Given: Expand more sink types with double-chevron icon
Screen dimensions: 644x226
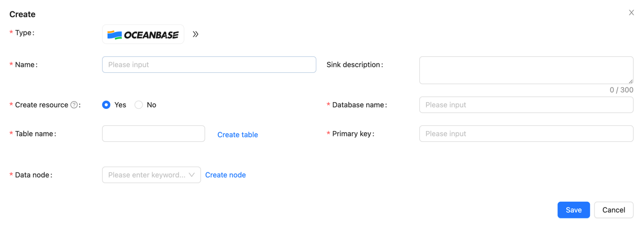Looking at the screenshot, I should point(196,35).
